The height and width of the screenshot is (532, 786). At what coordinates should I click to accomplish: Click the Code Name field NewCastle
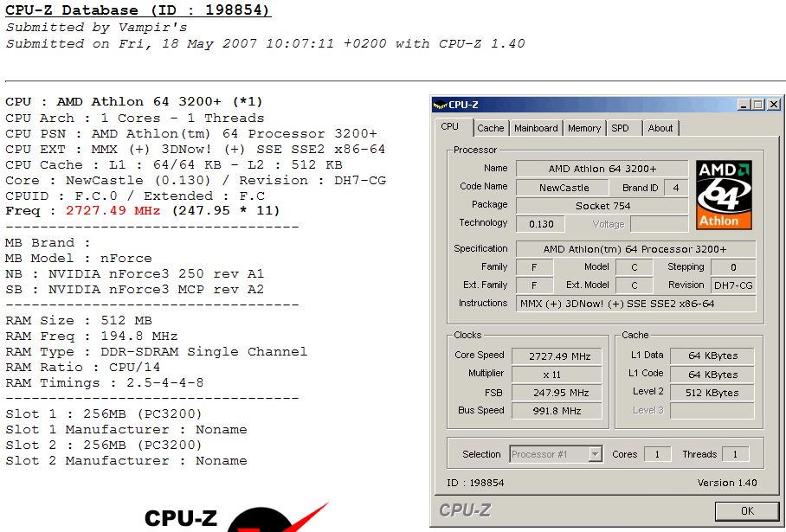pyautogui.click(x=564, y=188)
